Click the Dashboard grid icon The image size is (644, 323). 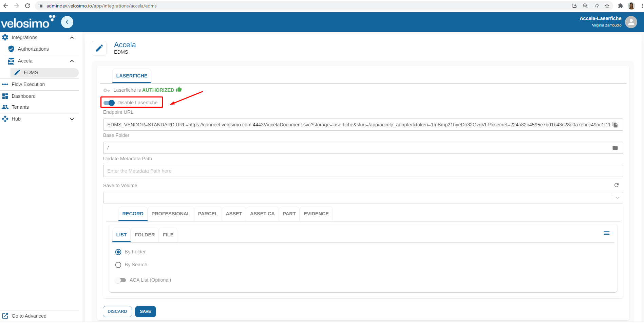[x=5, y=96]
